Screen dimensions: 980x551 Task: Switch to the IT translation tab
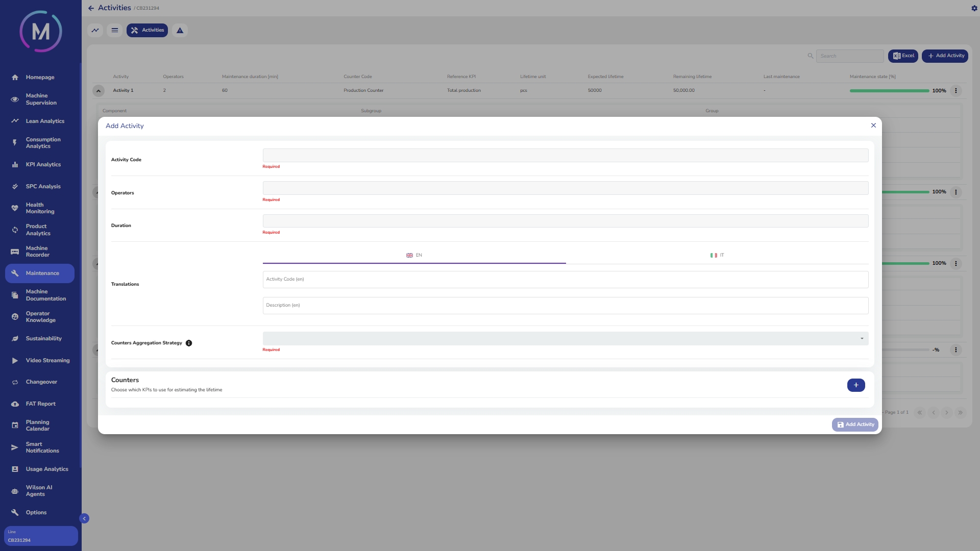[717, 255]
